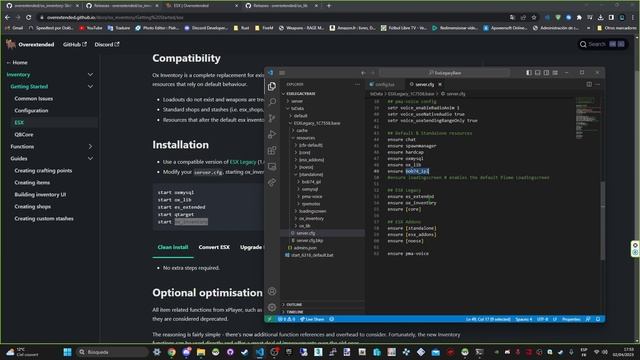
Task: Expand Functions section in docs sidebar
Action: [x=90, y=147]
